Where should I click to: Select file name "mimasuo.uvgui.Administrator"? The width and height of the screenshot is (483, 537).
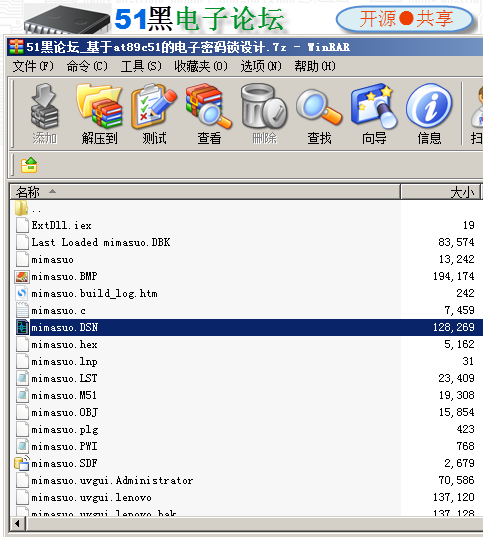click(112, 480)
